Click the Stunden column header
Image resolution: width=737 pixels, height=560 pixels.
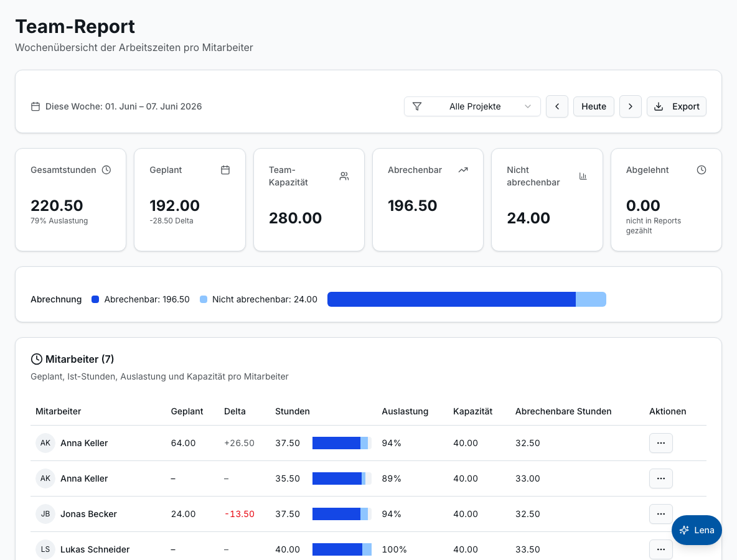coord(293,411)
